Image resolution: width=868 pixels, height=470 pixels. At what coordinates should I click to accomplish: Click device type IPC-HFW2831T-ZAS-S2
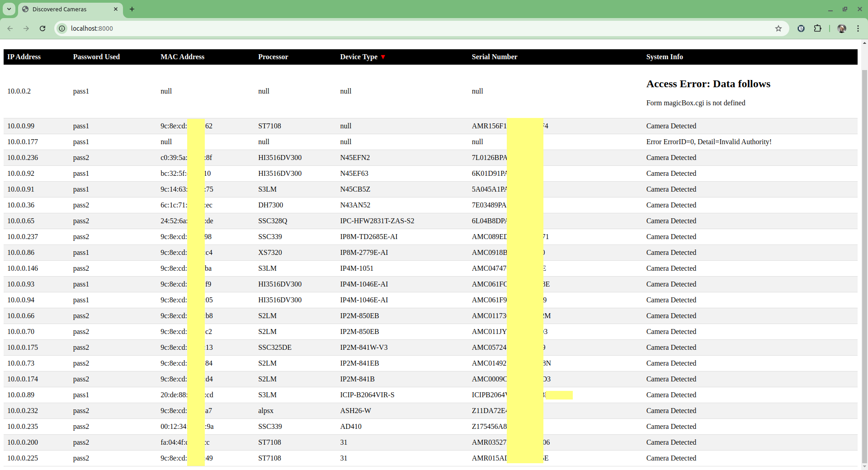click(x=377, y=221)
